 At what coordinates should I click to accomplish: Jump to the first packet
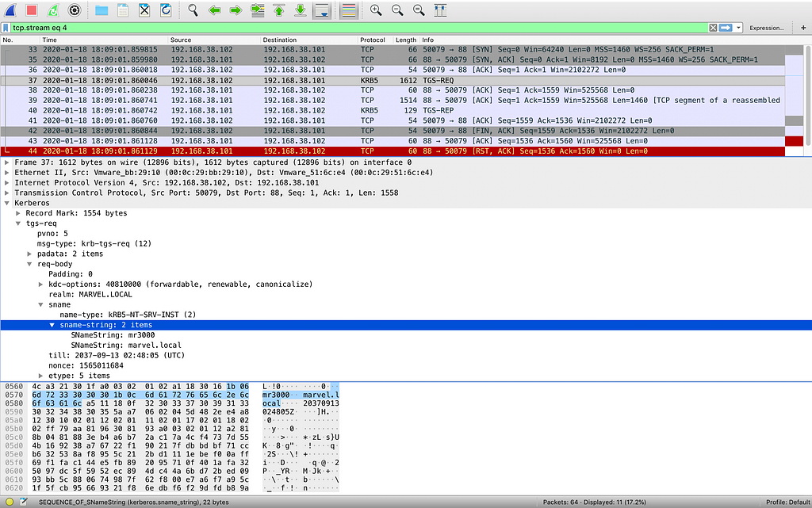coord(278,10)
